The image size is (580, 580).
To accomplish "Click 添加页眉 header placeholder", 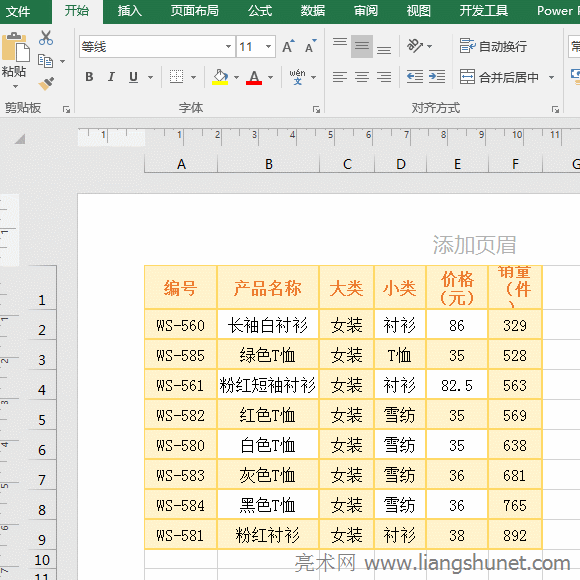I will pos(475,245).
